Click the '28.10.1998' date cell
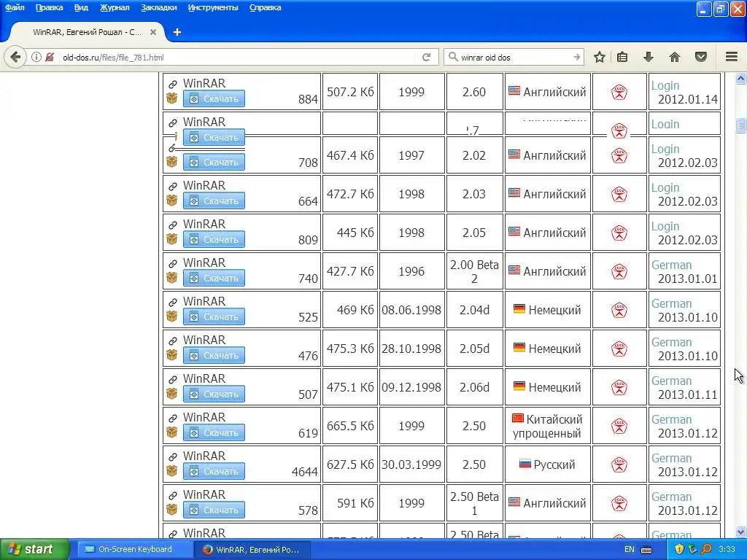747x560 pixels. pyautogui.click(x=411, y=349)
